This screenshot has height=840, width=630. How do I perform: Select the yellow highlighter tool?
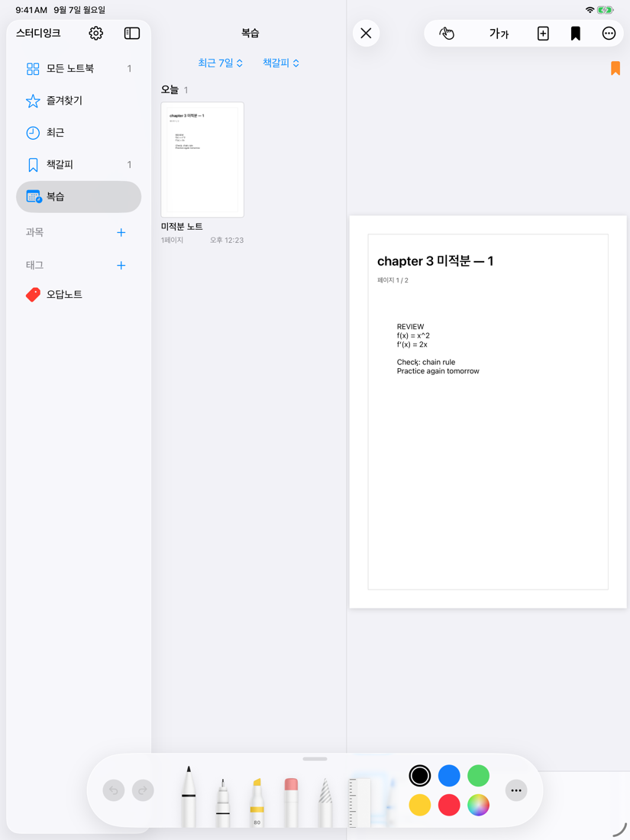point(257,803)
